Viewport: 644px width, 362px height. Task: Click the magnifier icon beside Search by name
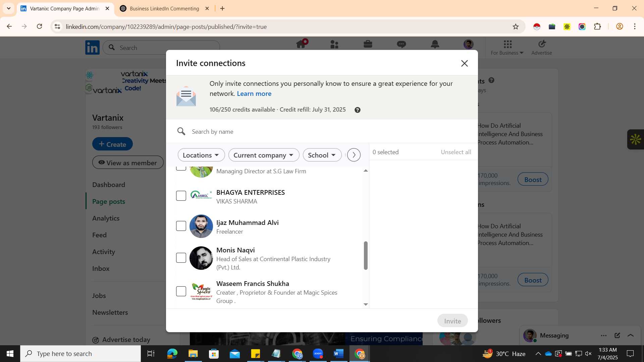point(181,131)
